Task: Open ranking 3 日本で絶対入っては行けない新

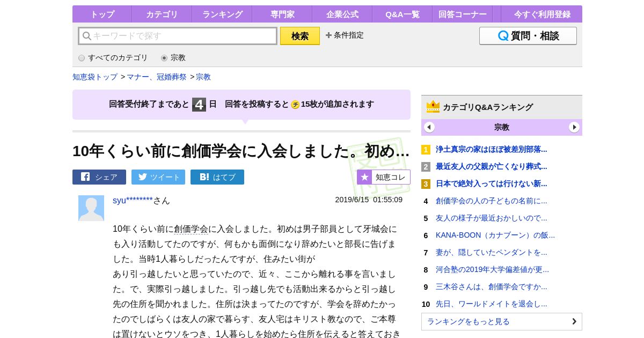Action: [491, 183]
